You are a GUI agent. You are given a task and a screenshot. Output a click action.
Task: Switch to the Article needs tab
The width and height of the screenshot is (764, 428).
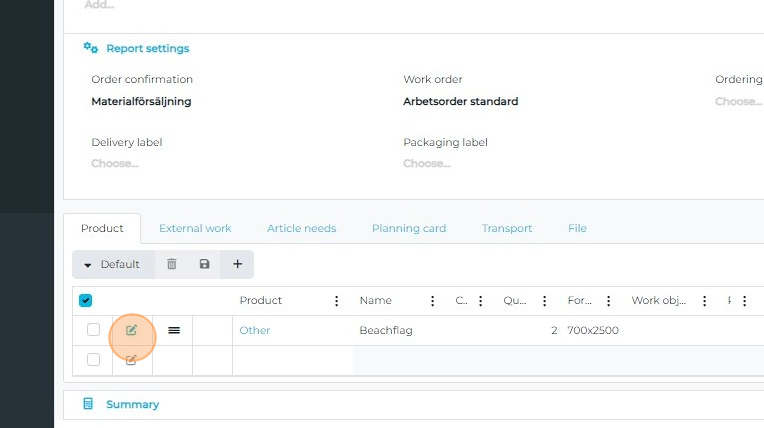pyautogui.click(x=301, y=228)
